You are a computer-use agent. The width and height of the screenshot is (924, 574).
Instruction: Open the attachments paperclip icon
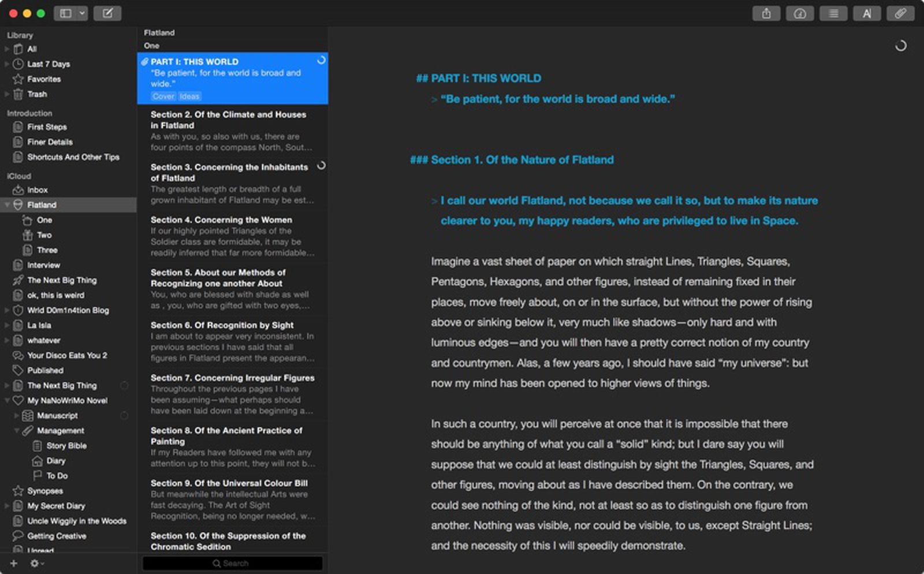(900, 13)
